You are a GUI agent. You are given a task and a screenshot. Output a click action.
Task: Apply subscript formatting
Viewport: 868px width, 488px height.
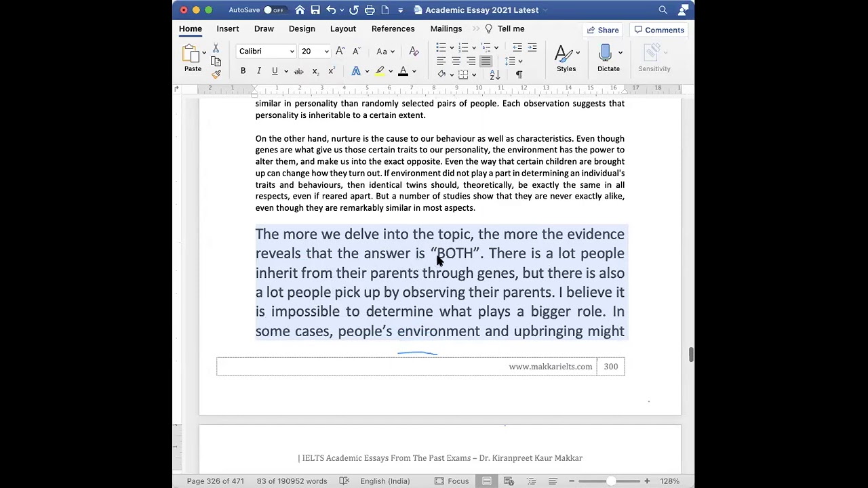coord(315,71)
